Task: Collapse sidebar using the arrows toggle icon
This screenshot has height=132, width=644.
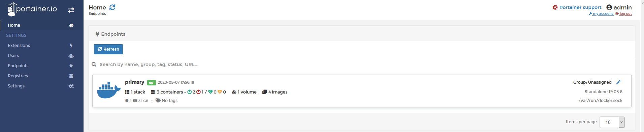Action: pyautogui.click(x=71, y=10)
